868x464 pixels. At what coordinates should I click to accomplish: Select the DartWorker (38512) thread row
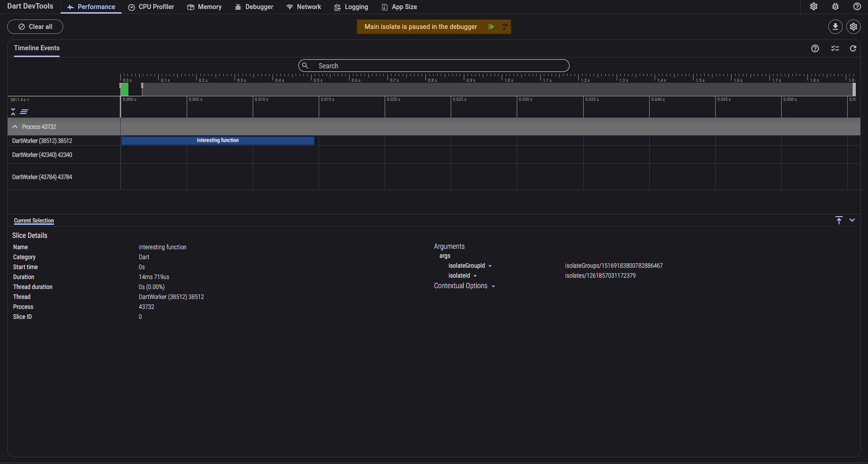point(42,141)
